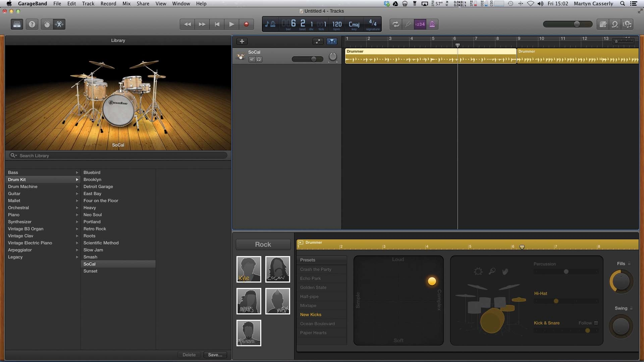The image size is (644, 362).
Task: Click the add track plus button
Action: (242, 41)
